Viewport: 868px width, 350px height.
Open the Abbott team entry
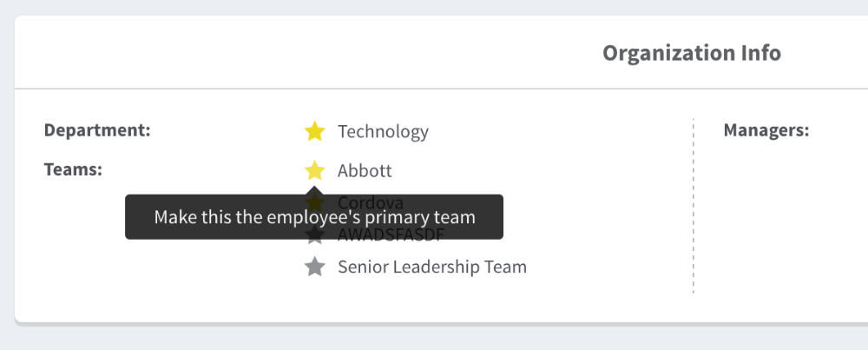click(365, 170)
